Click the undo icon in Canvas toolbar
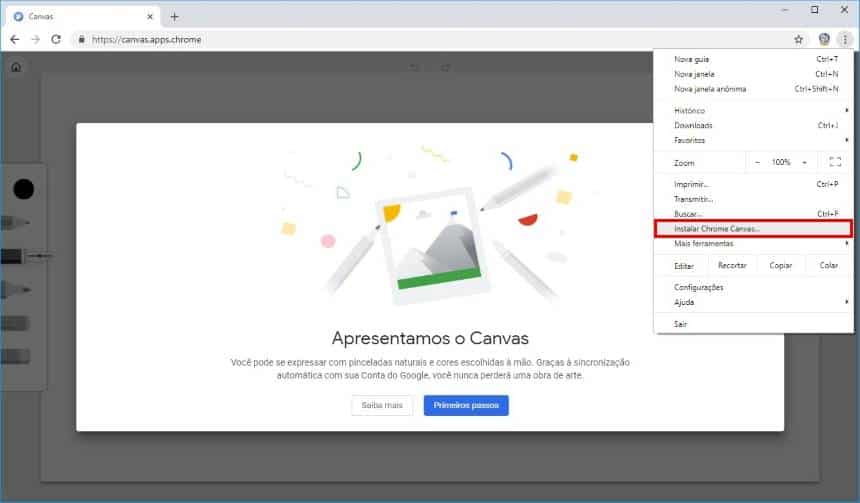860x503 pixels. pyautogui.click(x=414, y=67)
